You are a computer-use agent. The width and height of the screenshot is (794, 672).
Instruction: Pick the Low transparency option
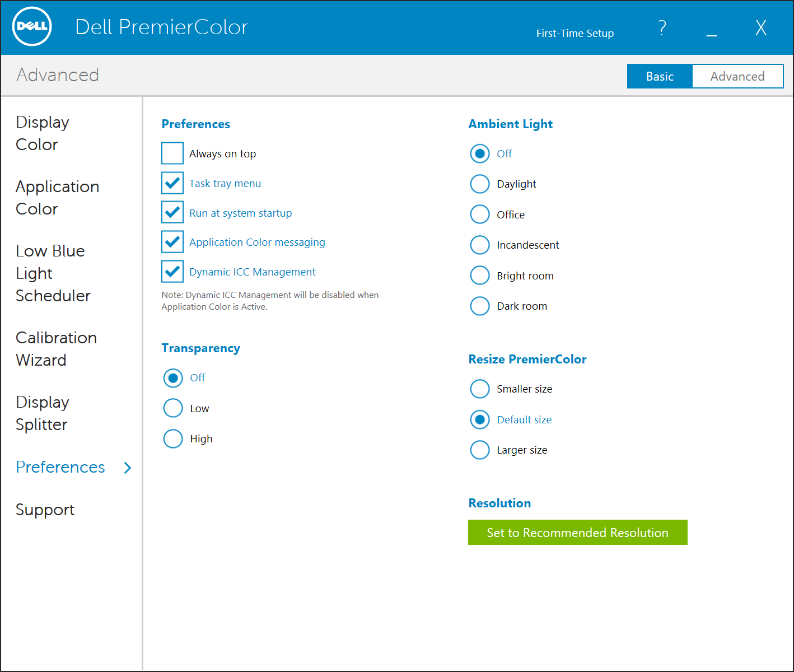tap(173, 408)
